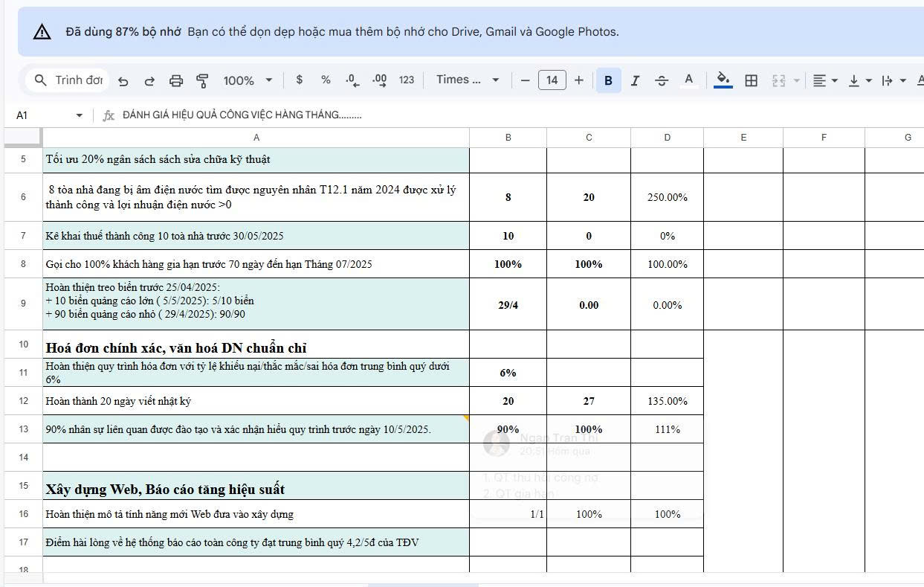Open the name box dropdown arrow
924x587 pixels.
point(80,115)
